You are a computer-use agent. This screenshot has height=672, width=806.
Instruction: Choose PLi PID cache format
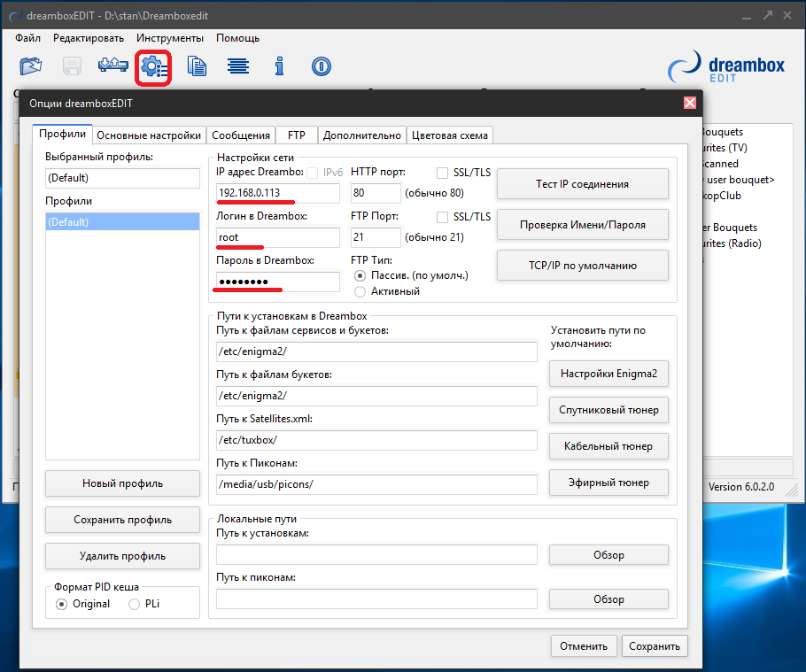[134, 604]
